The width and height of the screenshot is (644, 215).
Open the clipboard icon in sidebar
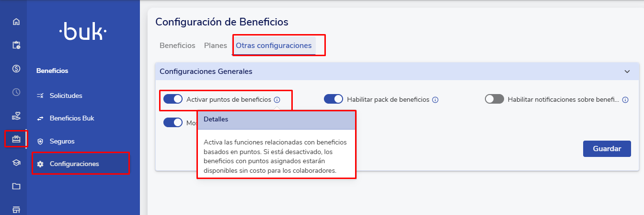(16, 45)
